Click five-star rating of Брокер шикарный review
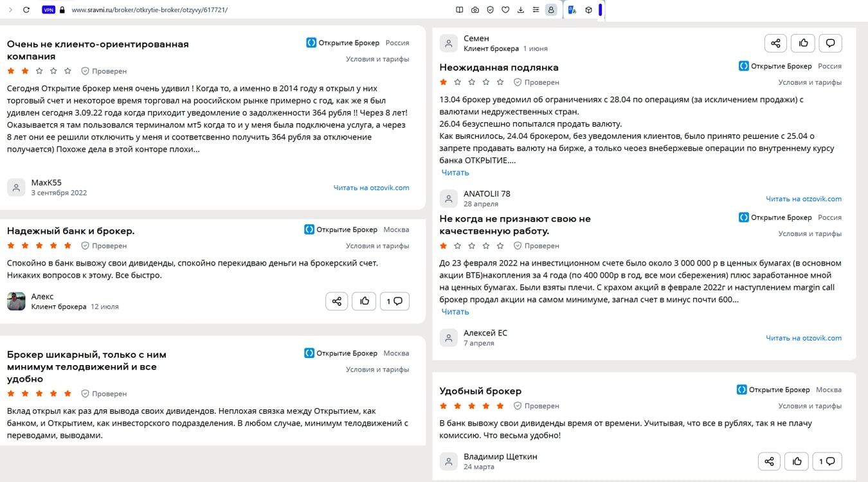The height and width of the screenshot is (482, 868). click(x=39, y=393)
